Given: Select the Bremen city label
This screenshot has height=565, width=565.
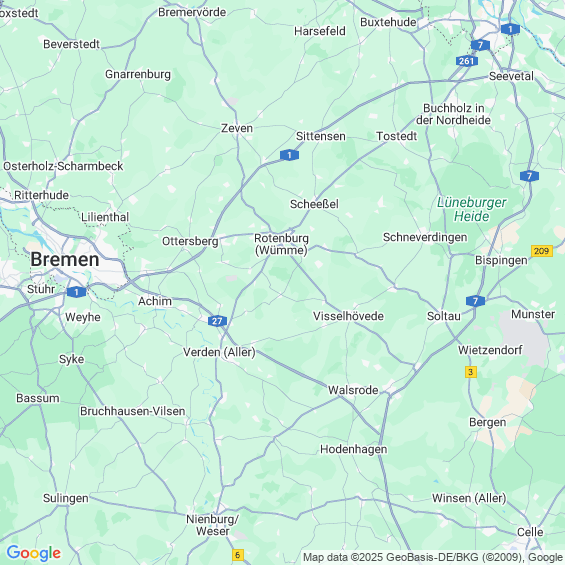Looking at the screenshot, I should pyautogui.click(x=65, y=259).
